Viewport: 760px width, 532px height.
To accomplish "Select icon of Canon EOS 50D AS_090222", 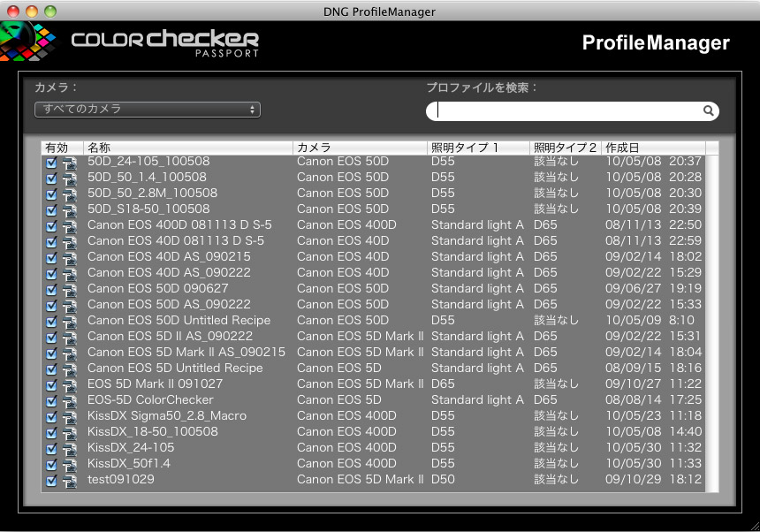I will (70, 307).
